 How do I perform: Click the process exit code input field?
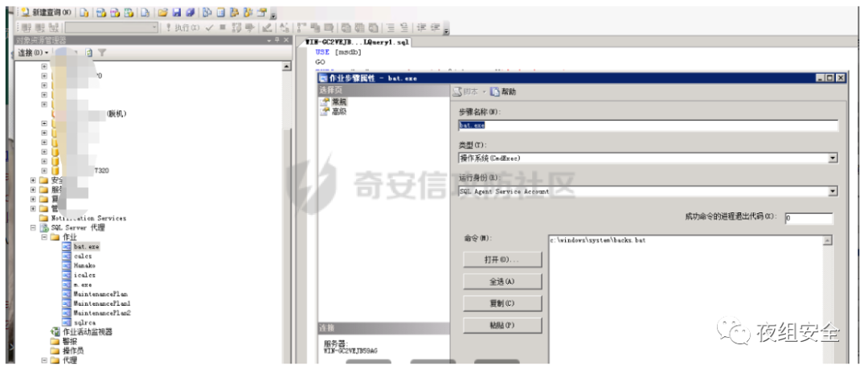[809, 218]
